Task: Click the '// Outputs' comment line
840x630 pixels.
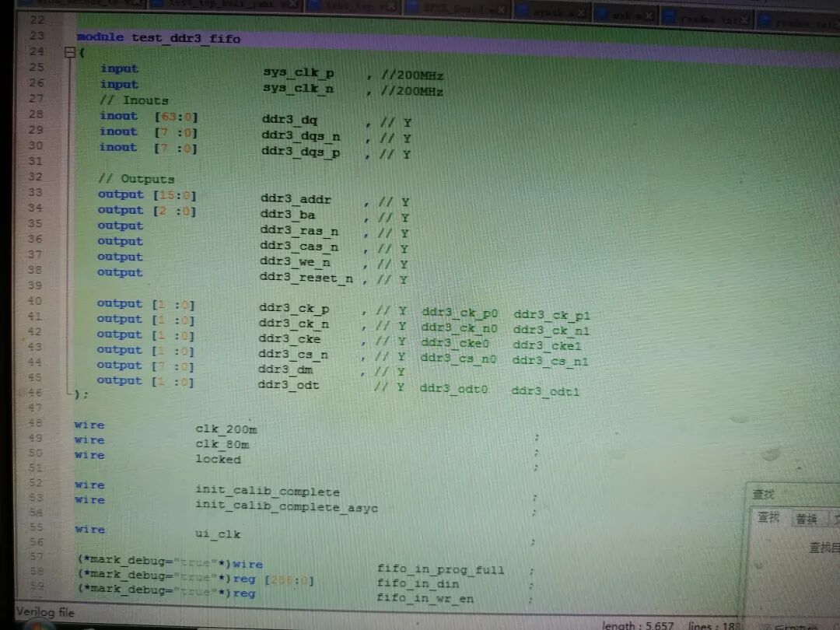Action: (x=137, y=178)
